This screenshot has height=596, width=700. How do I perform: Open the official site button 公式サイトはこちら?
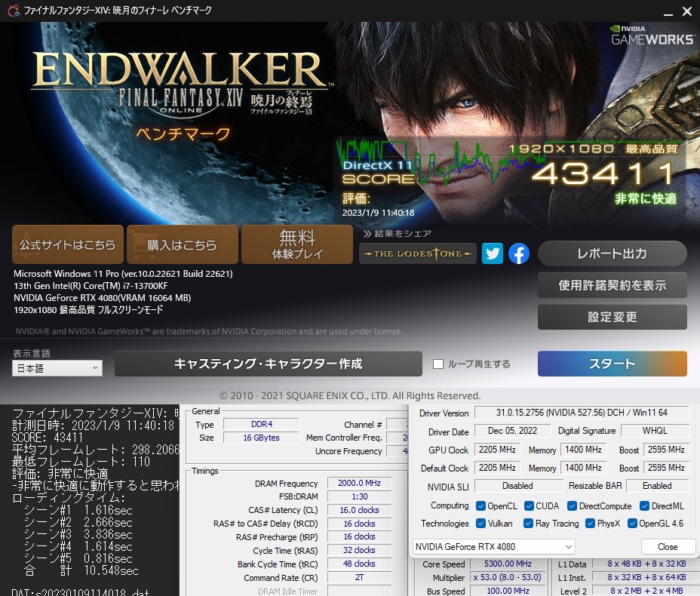click(67, 244)
